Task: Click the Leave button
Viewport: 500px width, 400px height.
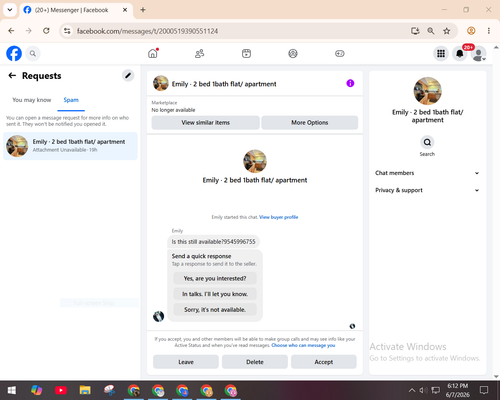Action: click(186, 362)
